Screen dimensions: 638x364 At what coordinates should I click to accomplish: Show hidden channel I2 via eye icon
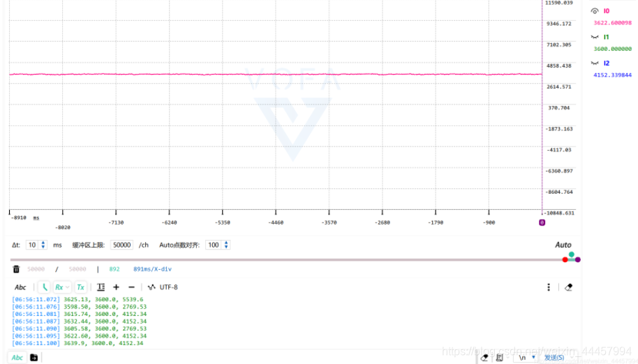coord(595,63)
